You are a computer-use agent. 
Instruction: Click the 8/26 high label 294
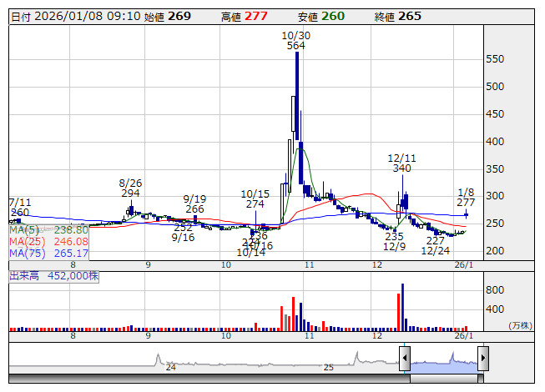(x=130, y=193)
